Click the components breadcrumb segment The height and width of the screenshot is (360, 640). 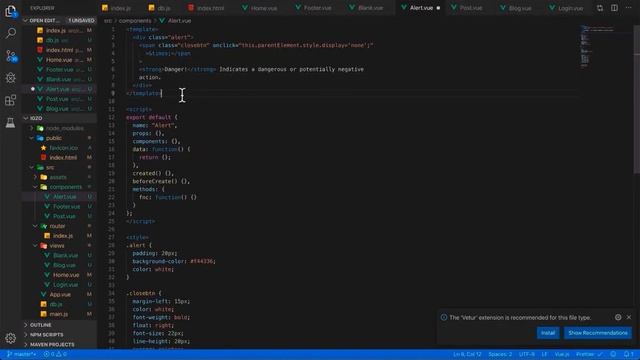[135, 20]
